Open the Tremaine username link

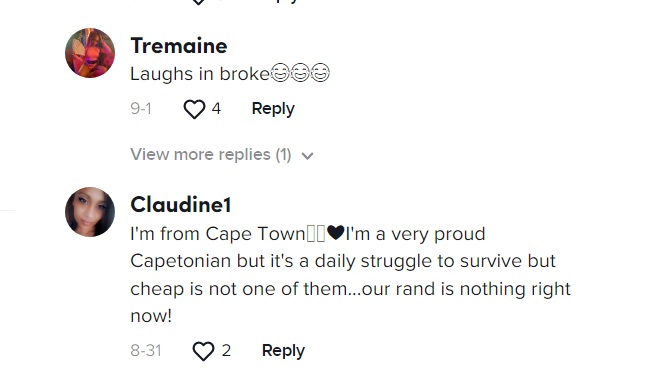(179, 46)
